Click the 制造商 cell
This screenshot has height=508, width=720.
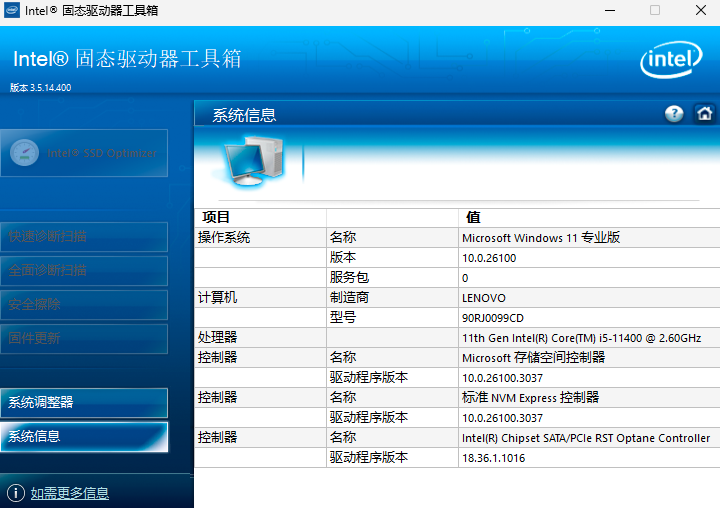[x=349, y=298]
